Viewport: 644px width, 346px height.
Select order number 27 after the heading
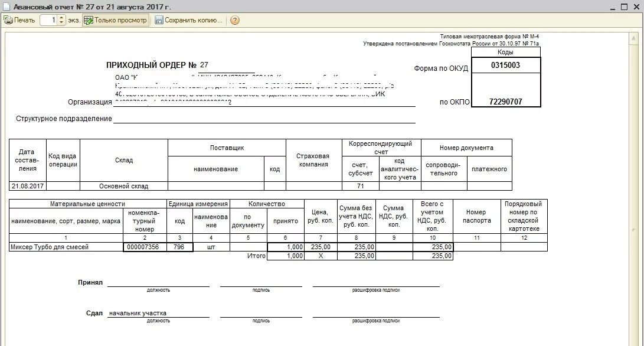tap(204, 65)
